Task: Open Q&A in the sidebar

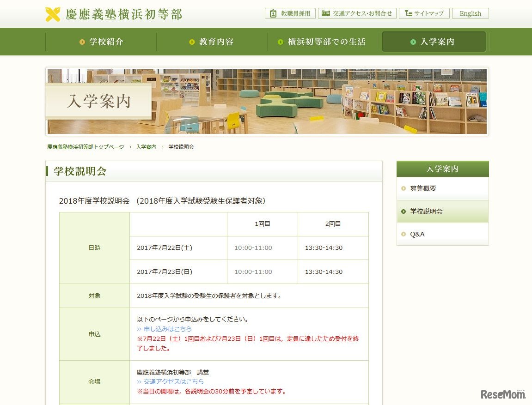Action: pyautogui.click(x=442, y=234)
